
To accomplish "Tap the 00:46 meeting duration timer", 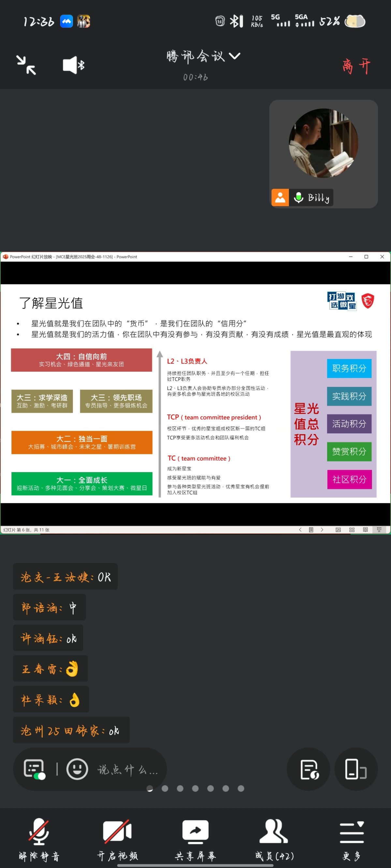I will [x=195, y=77].
